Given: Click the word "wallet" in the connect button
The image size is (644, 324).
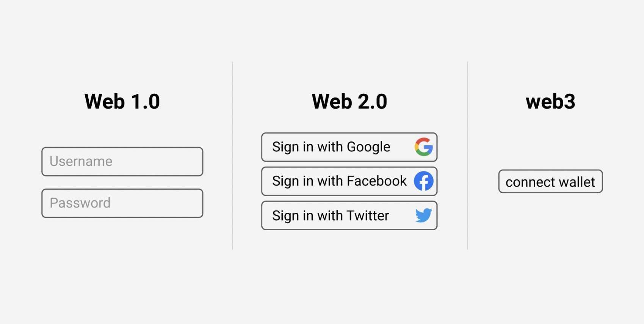Looking at the screenshot, I should click(577, 182).
